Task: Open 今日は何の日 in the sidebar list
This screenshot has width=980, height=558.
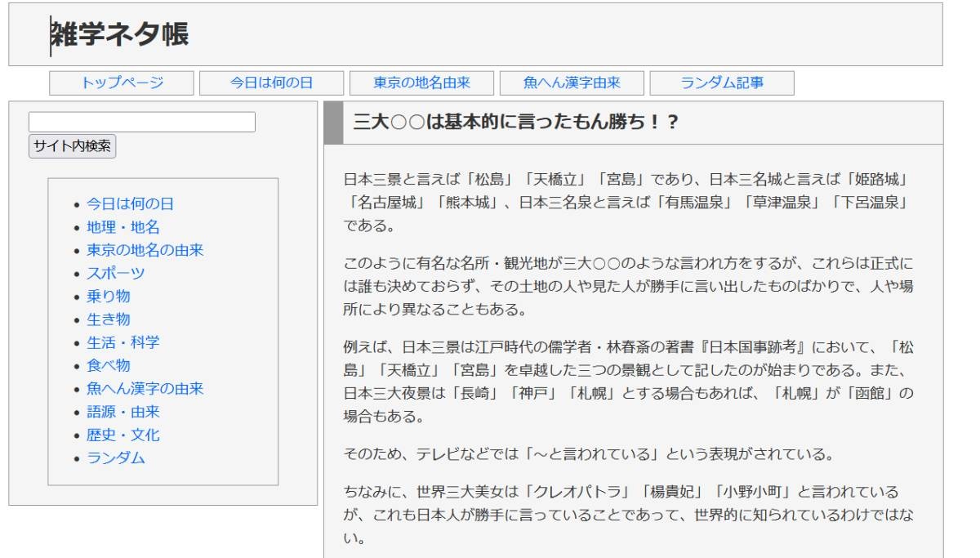Action: click(130, 203)
